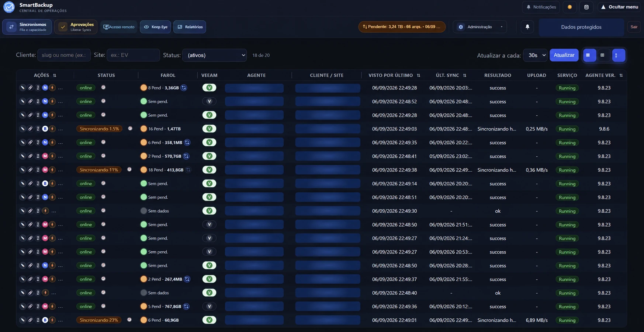Click the pencil icon in the row last seen 22:48:40
Viewport: 644px width, 332px height.
point(22,293)
